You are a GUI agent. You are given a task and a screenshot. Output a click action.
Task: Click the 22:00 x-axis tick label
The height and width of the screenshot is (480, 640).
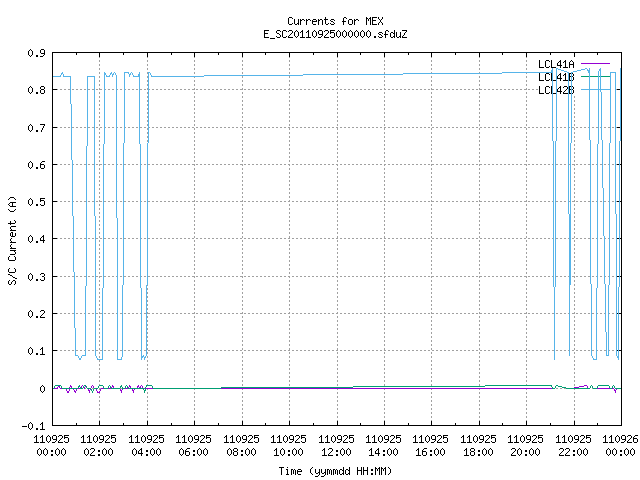tap(573, 446)
